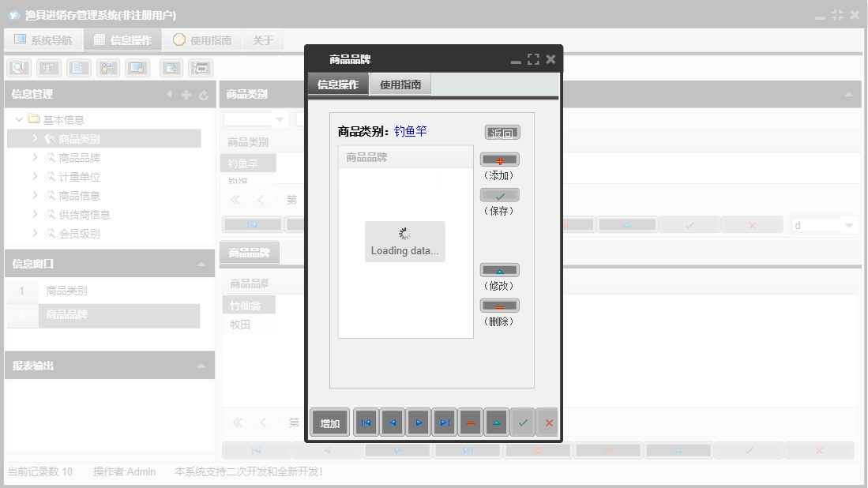The width and height of the screenshot is (868, 488).
Task: Go to next record in dialog navigator
Action: pyautogui.click(x=419, y=422)
